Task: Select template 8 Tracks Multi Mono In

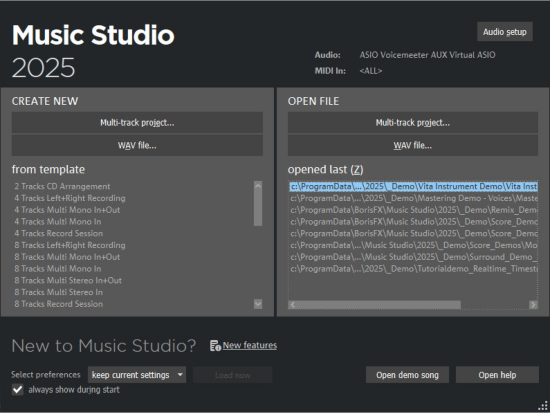Action: [58, 268]
